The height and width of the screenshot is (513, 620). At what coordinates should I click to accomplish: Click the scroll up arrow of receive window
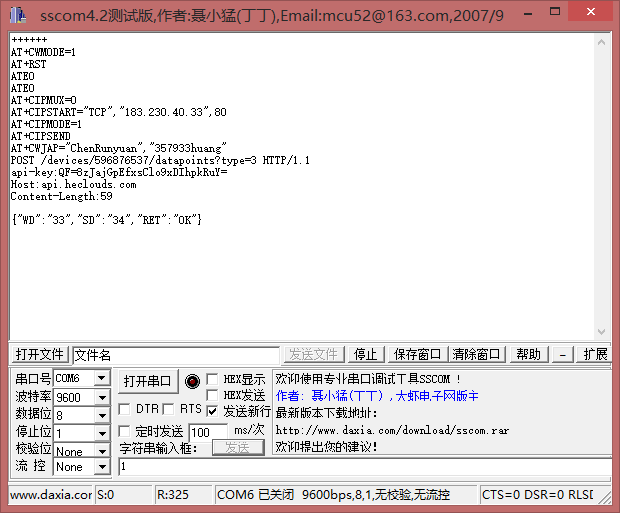click(x=601, y=42)
